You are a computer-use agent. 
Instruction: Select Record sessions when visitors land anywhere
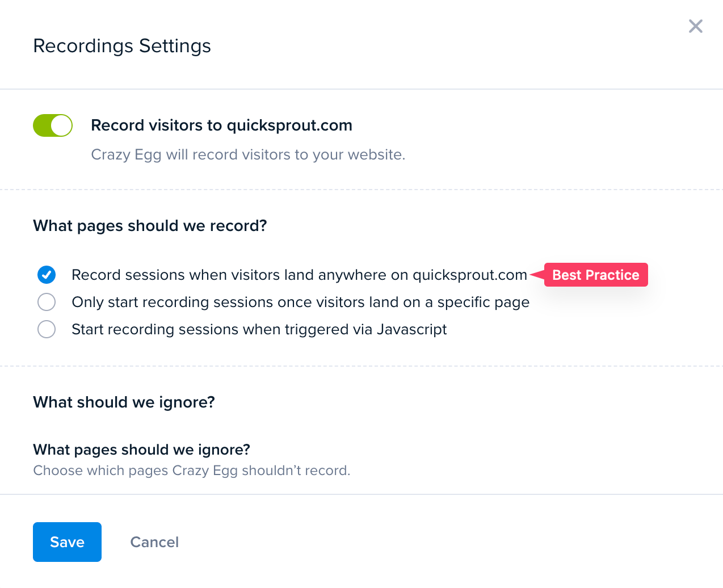point(47,275)
